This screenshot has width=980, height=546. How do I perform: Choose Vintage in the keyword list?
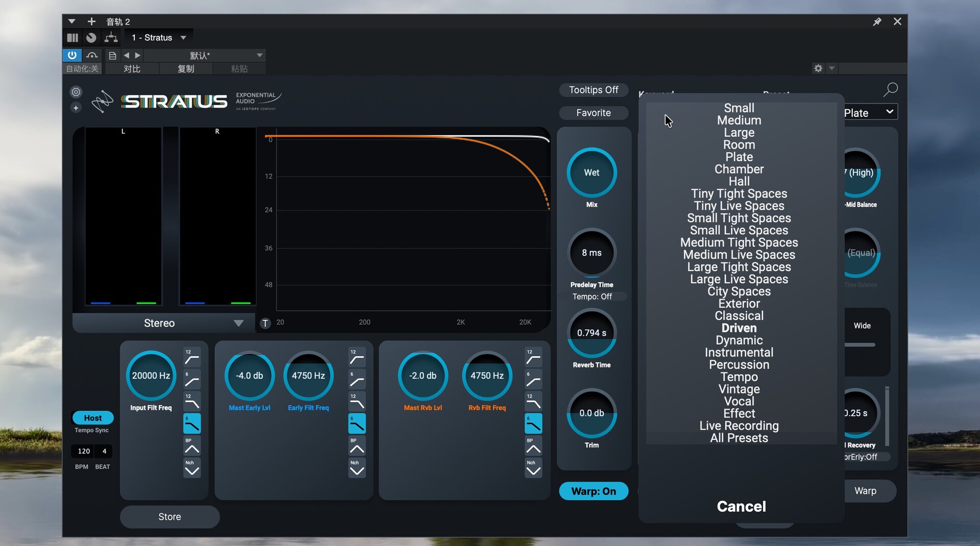tap(739, 389)
